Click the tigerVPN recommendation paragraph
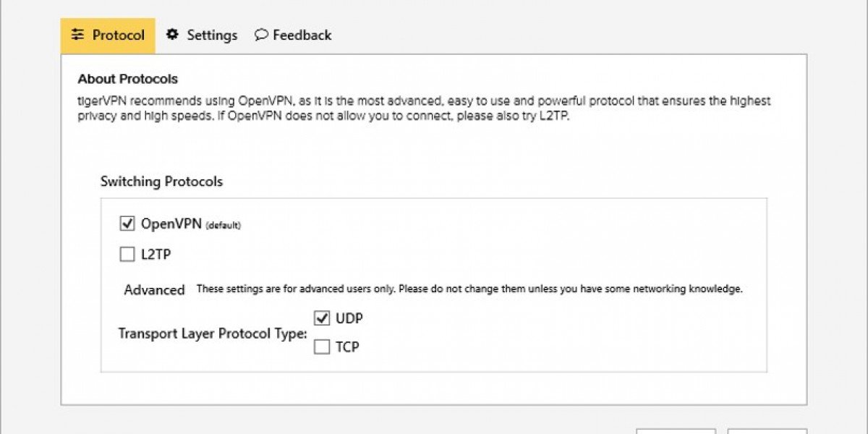Viewport: 868px width, 434px height. click(x=424, y=108)
